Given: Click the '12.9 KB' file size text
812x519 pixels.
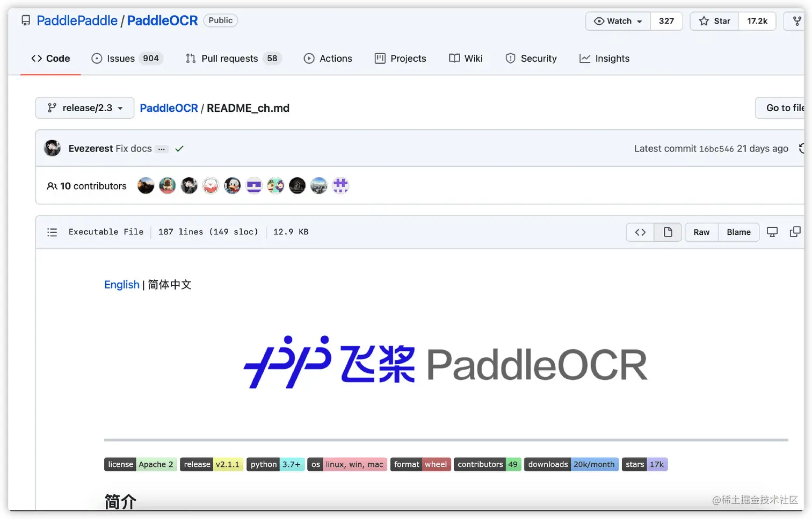Looking at the screenshot, I should [x=291, y=232].
